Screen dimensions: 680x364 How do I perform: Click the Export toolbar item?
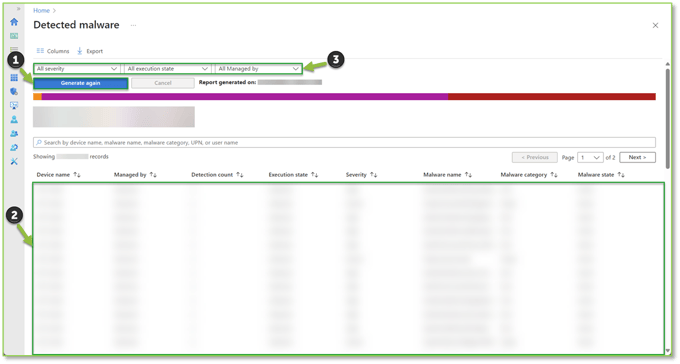pyautogui.click(x=90, y=51)
